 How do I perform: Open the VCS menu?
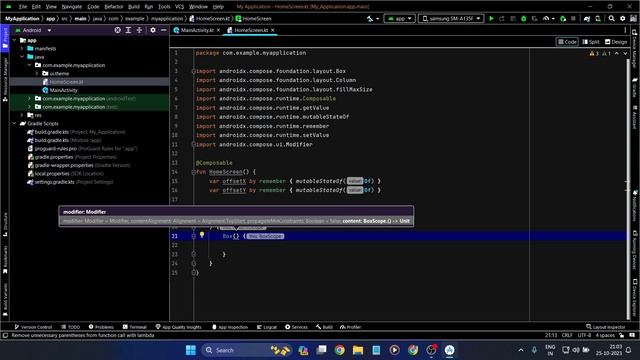tap(179, 7)
